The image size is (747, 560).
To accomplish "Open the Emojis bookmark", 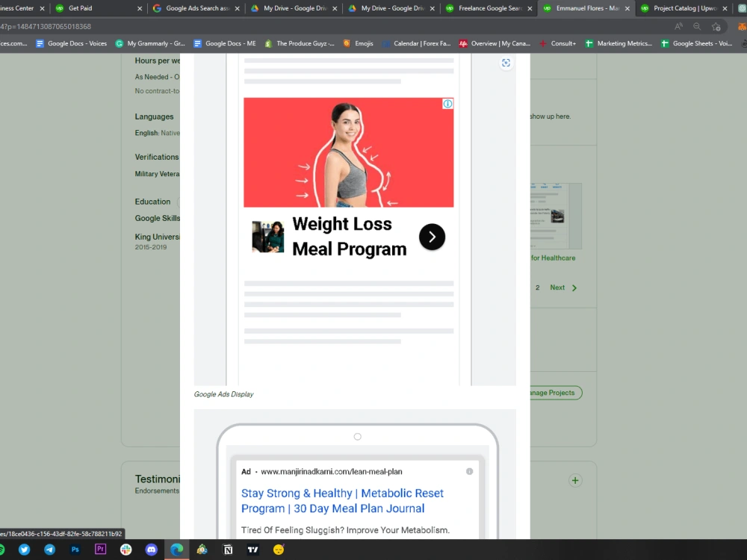I will (x=359, y=43).
